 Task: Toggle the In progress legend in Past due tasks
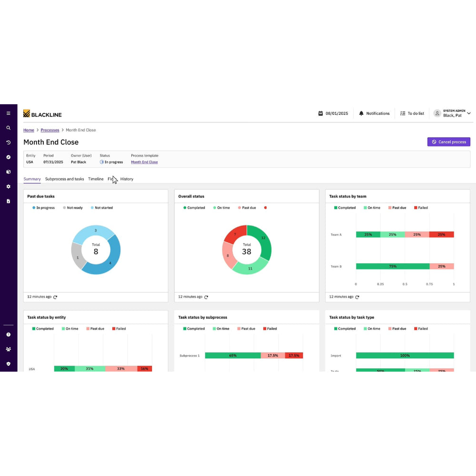click(44, 208)
